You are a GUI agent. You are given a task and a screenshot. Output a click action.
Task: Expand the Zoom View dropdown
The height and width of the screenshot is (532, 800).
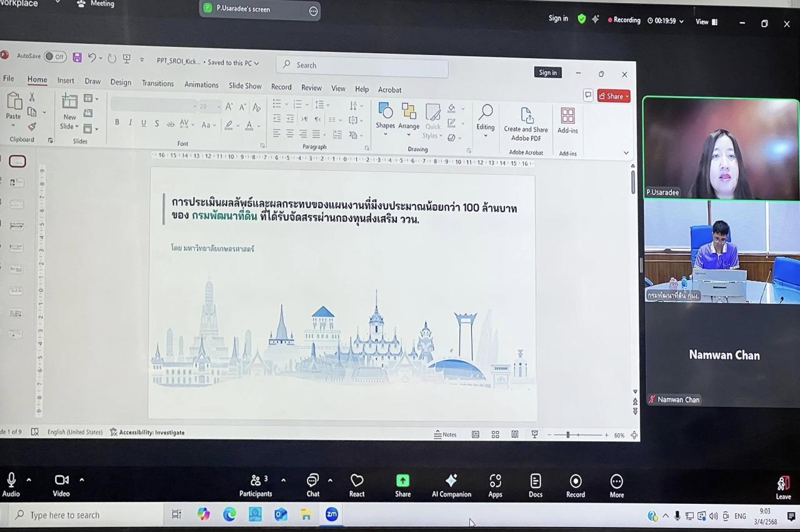(706, 22)
